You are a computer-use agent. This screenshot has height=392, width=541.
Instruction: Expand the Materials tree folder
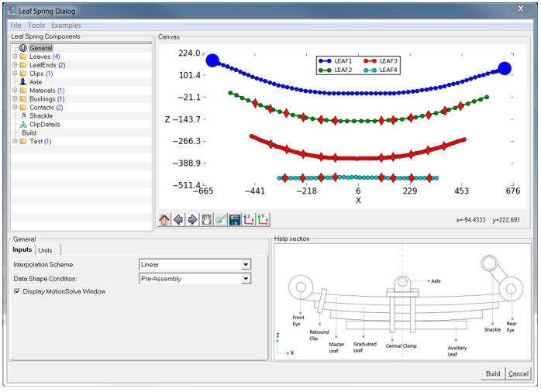(x=15, y=91)
